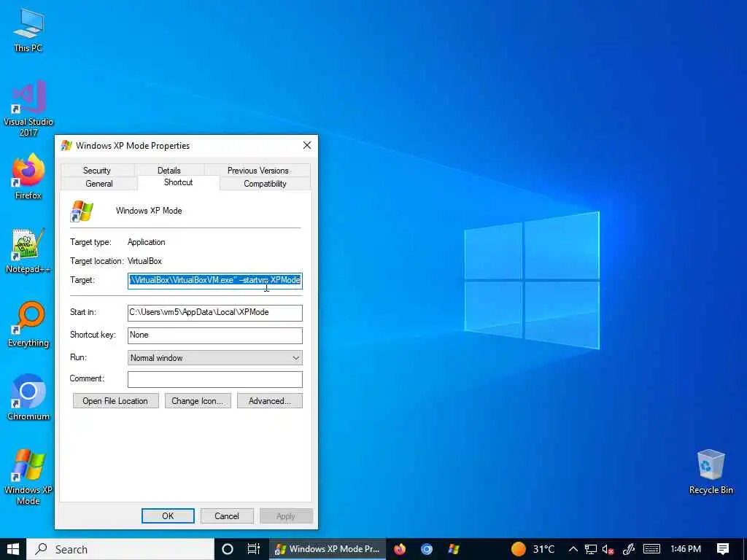Switch to the Security tab

[x=97, y=170]
